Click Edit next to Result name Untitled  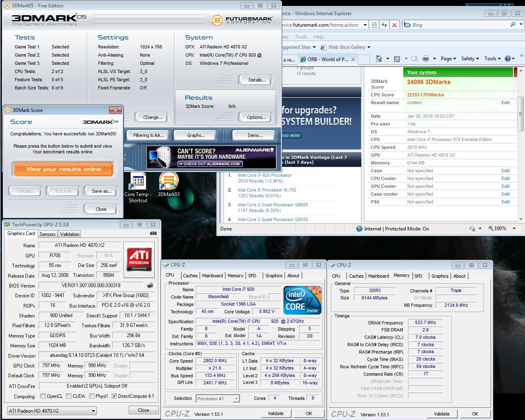point(506,103)
